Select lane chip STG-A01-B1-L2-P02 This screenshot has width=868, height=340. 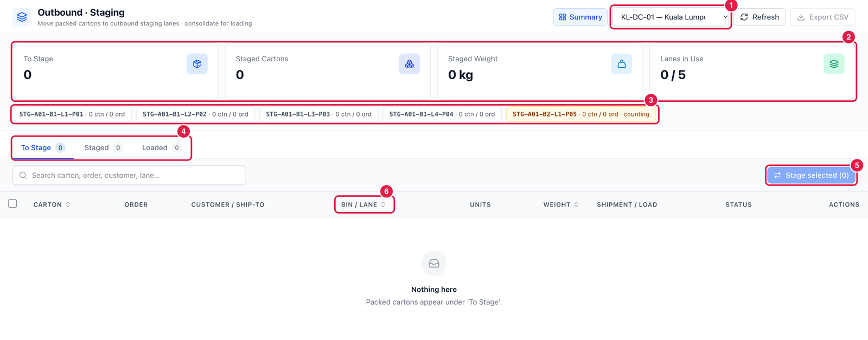click(x=195, y=114)
